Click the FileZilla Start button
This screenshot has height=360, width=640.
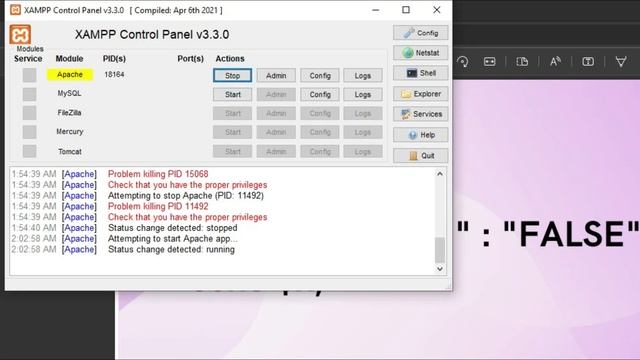click(x=232, y=113)
